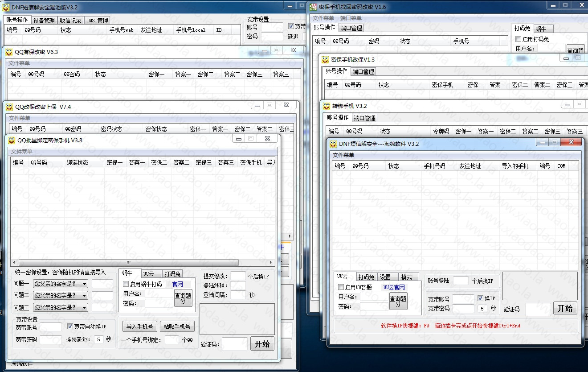The height and width of the screenshot is (372, 588).
Task: Click 令牌码 column header in 转绑手机
Action: [x=441, y=131]
